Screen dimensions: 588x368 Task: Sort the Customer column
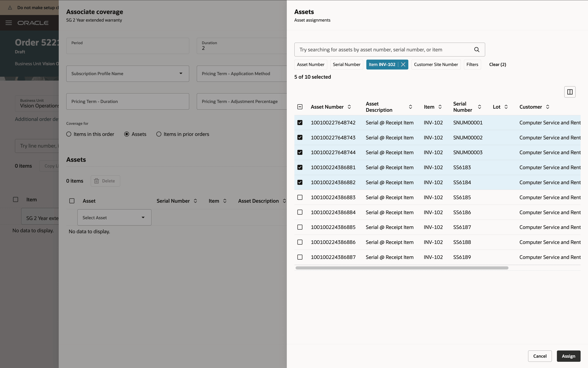point(547,107)
